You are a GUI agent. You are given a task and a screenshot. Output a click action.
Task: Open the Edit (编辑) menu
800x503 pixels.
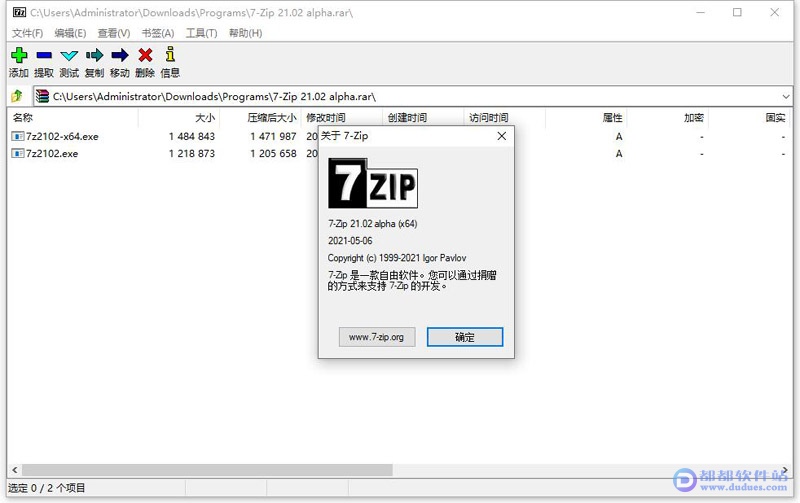(x=70, y=33)
